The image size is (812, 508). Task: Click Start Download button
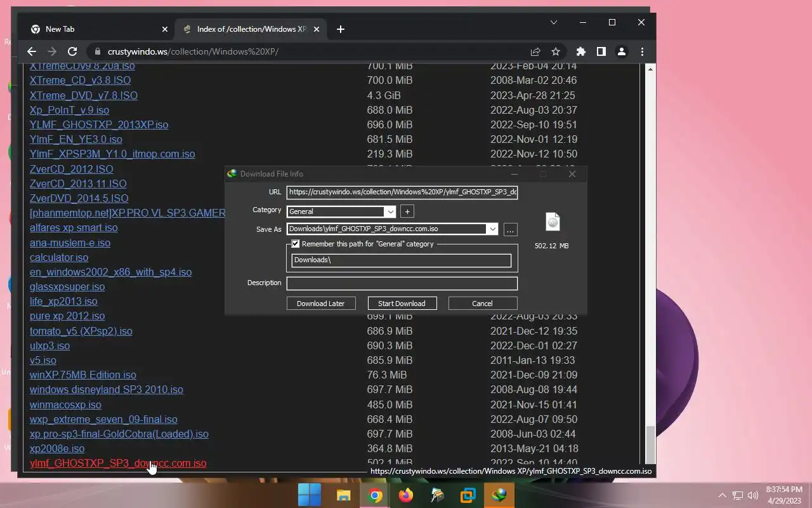pos(402,304)
